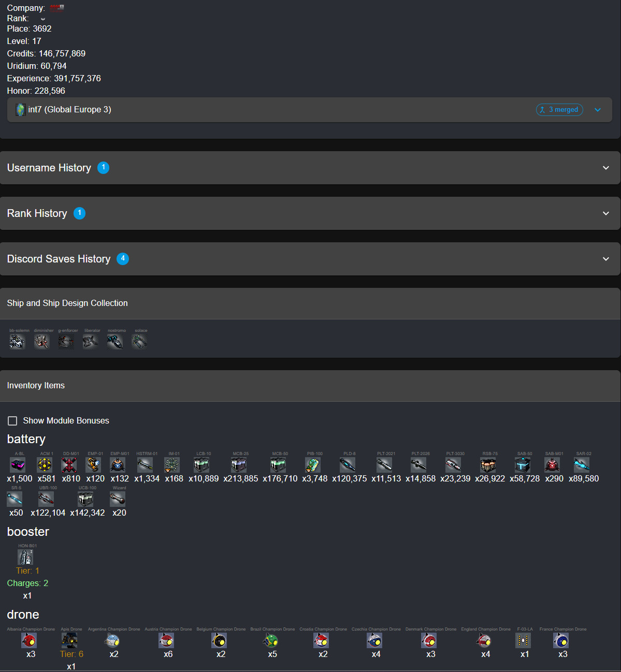Click the Inventory Items header

pos(310,386)
